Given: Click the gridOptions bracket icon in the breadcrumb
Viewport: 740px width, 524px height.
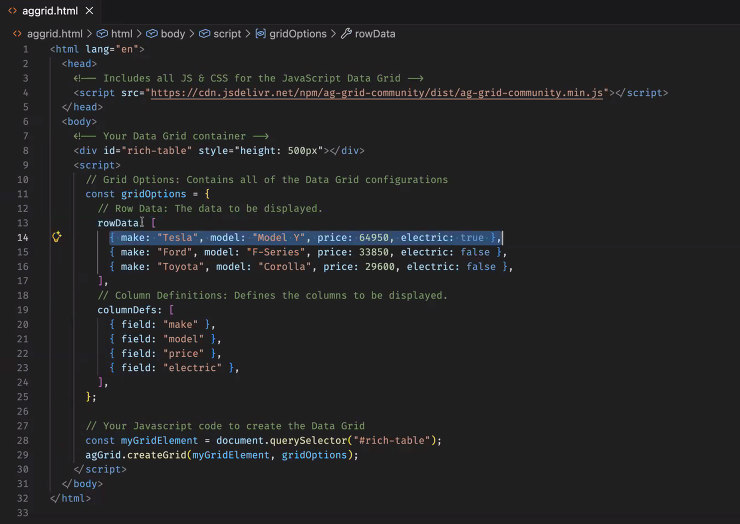Looking at the screenshot, I should click(260, 33).
